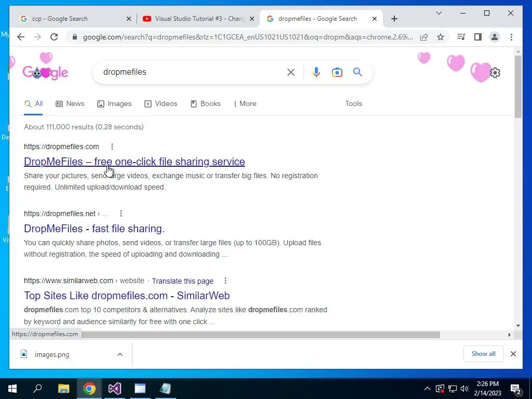
Task: Open the images.png downloaded file
Action: click(52, 354)
